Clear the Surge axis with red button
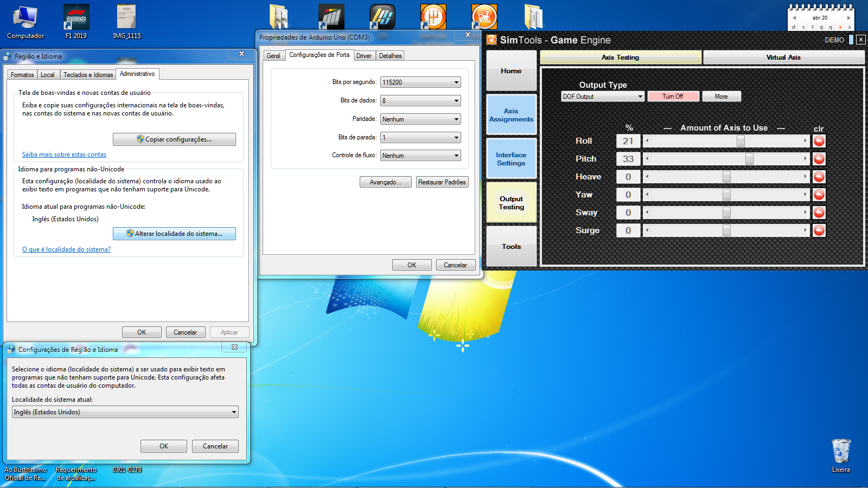 click(819, 230)
